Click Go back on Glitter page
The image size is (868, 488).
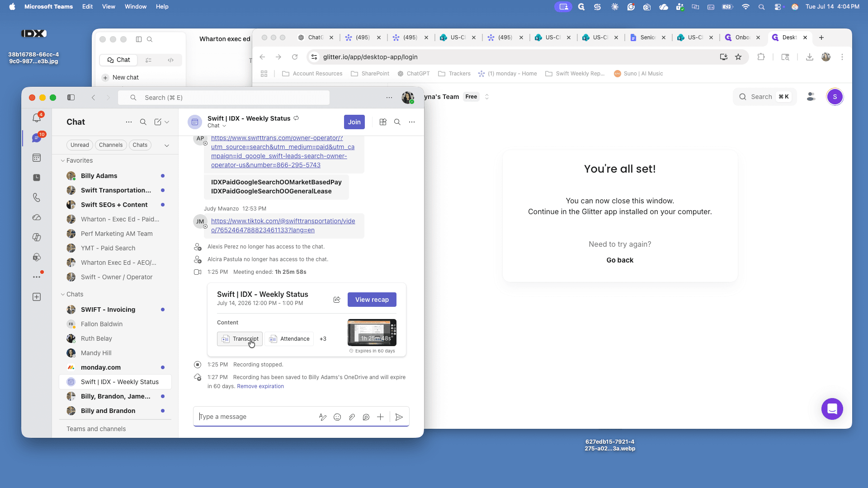tap(620, 260)
